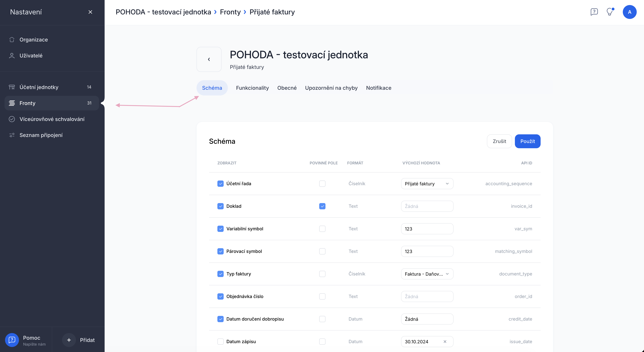Viewport: 644px width, 352px height.
Task: Open Seznam připojení via its icon
Action: 12,135
